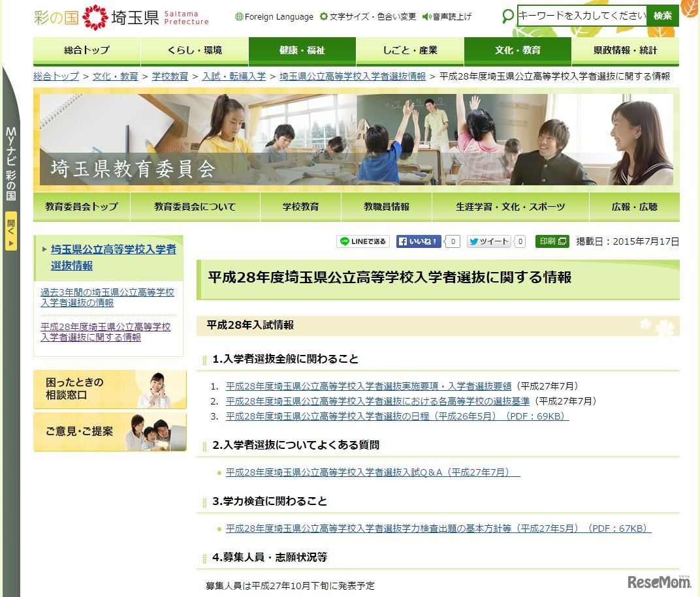This screenshot has height=597, width=700.
Task: Switch to the 文化・教育 tab
Action: tap(518, 51)
